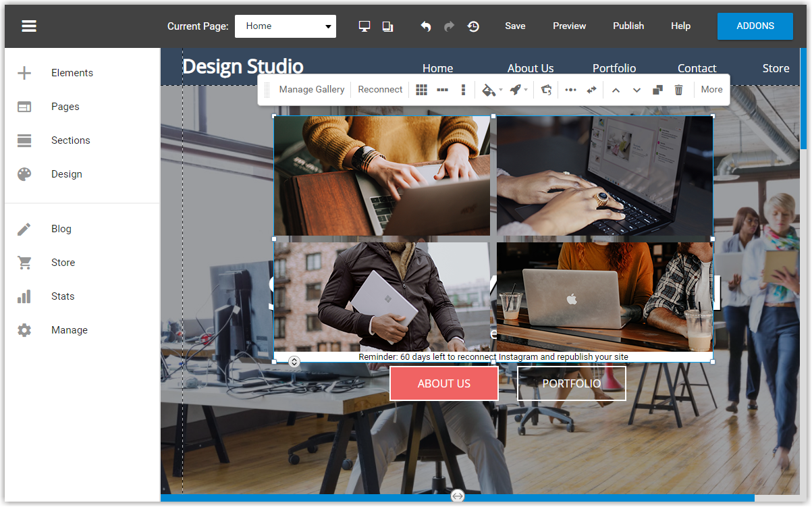
Task: Click the Stats bar chart icon
Action: pos(24,296)
